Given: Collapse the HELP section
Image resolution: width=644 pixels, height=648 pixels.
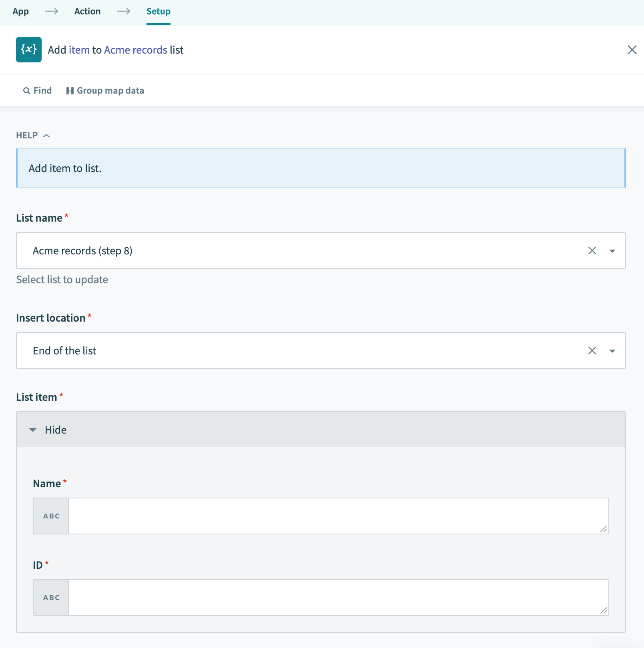Looking at the screenshot, I should (33, 136).
